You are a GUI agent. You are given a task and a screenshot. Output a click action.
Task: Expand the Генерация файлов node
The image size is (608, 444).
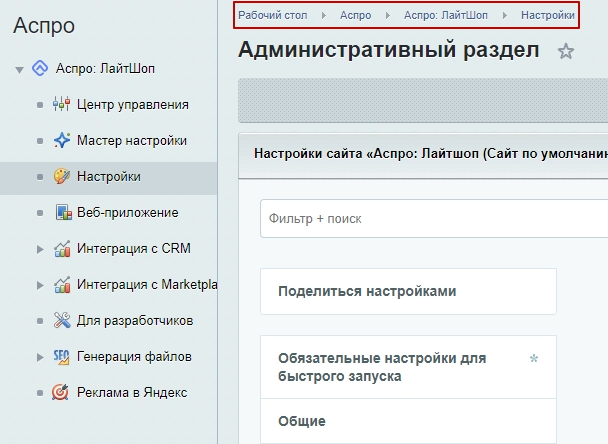40,357
